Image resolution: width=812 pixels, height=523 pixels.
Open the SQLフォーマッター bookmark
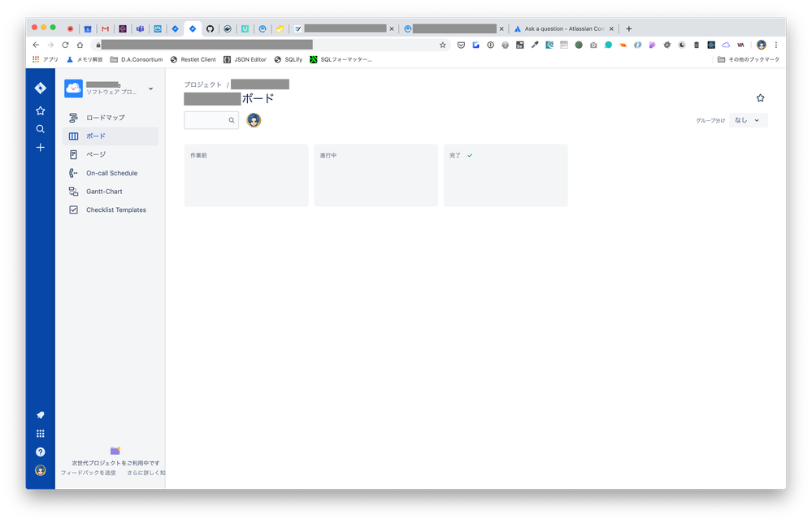click(341, 59)
